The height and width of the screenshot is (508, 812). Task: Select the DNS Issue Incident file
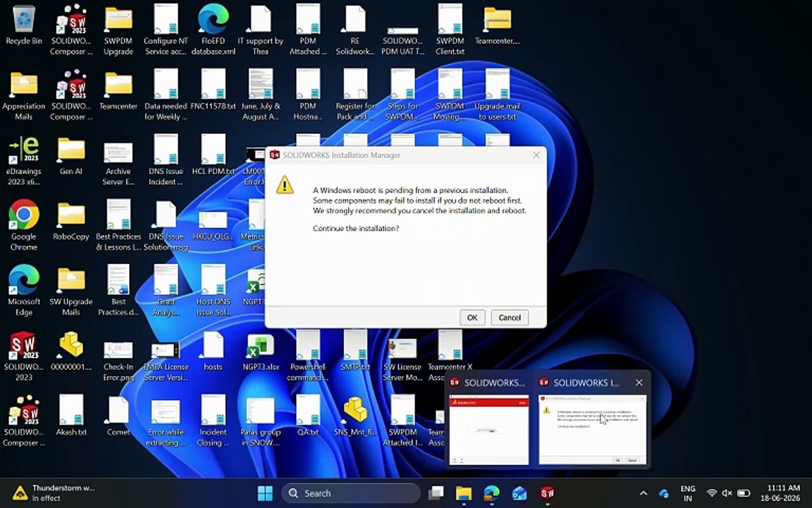point(166,161)
